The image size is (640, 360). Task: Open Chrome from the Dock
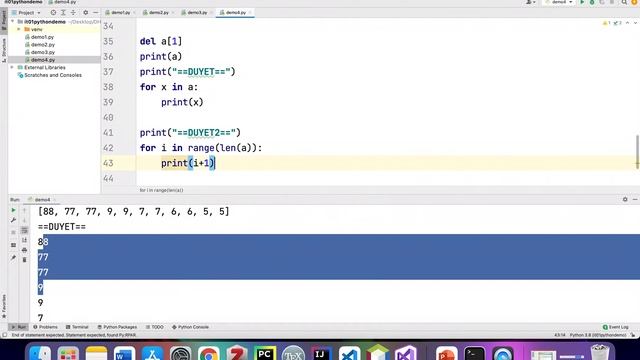[x=209, y=353]
